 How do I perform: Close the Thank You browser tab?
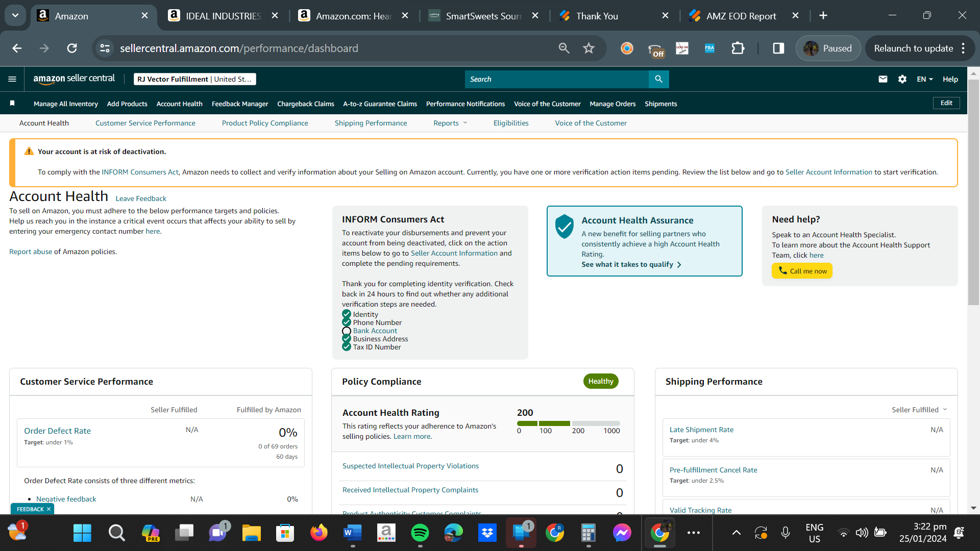(x=665, y=16)
